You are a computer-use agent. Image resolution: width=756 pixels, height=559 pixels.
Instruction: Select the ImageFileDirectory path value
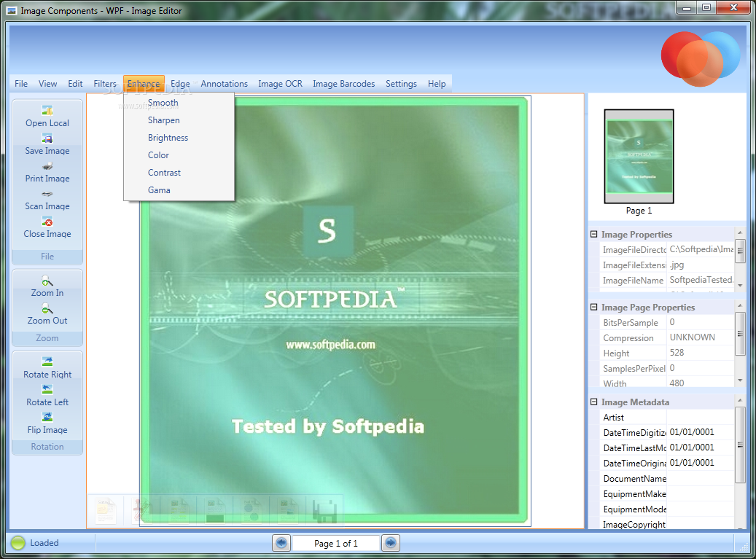pyautogui.click(x=701, y=250)
